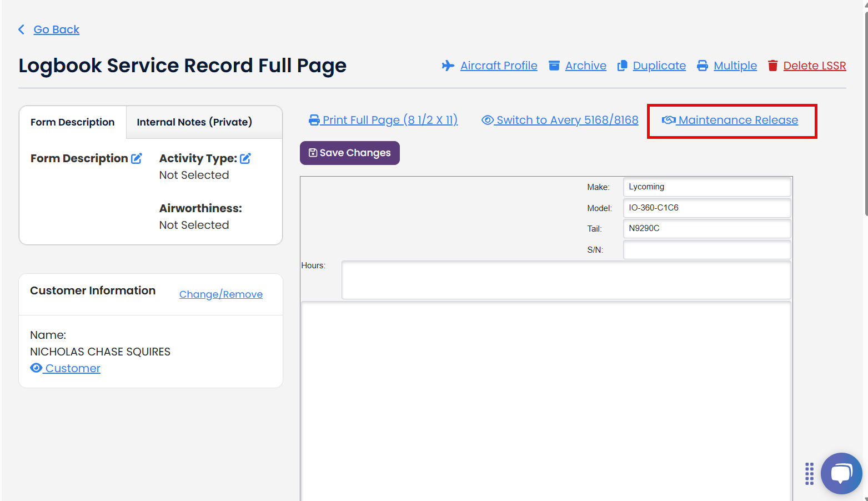The image size is (868, 501).
Task: Select the Form Description tab
Action: pos(72,122)
